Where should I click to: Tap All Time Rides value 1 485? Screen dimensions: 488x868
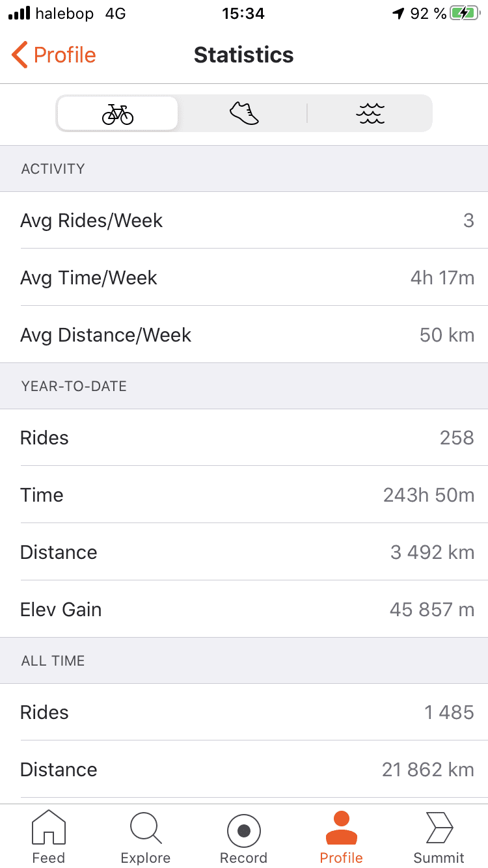[449, 712]
